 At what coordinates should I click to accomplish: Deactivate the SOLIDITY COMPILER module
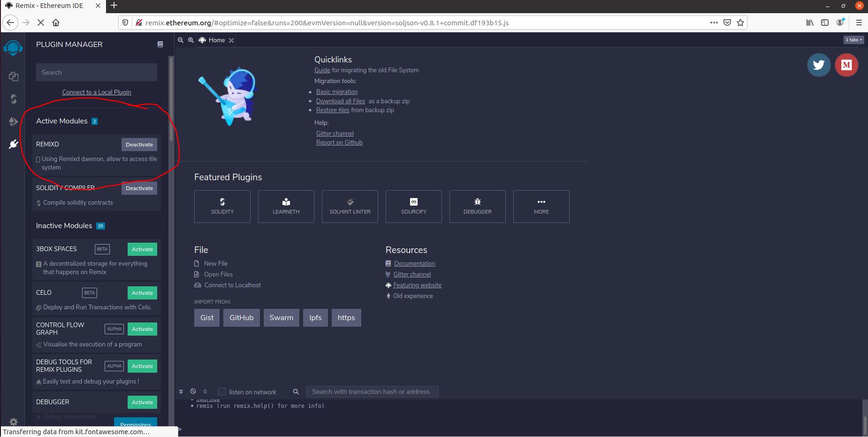point(139,188)
